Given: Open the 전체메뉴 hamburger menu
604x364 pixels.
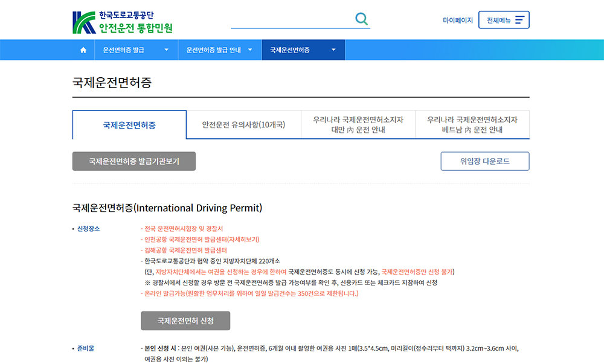Looking at the screenshot, I should pos(504,20).
